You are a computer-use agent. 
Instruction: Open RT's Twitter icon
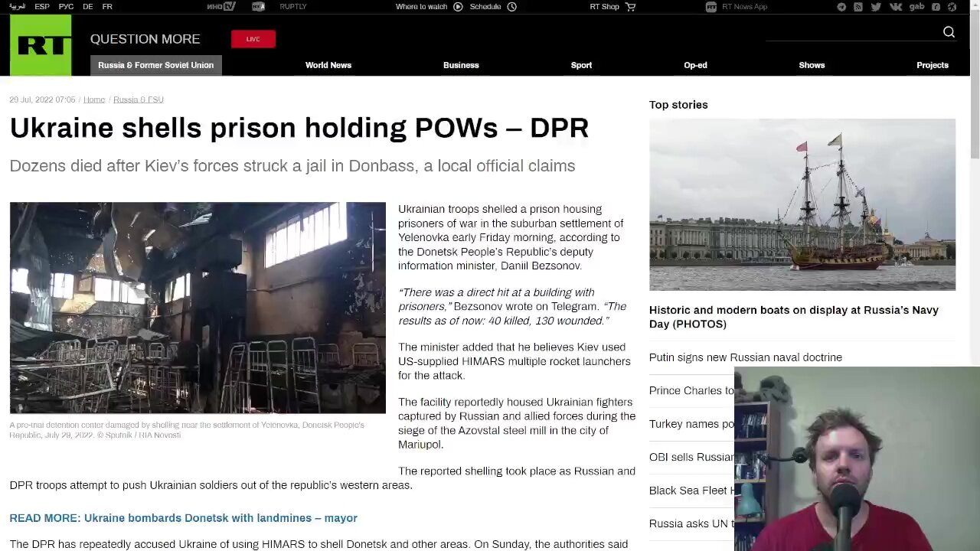876,7
